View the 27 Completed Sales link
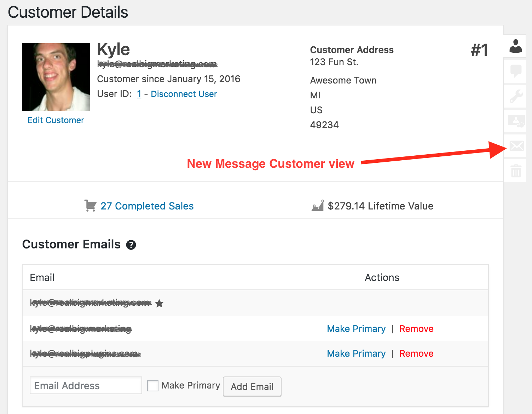Screen dimensions: 532x414 (147, 206)
